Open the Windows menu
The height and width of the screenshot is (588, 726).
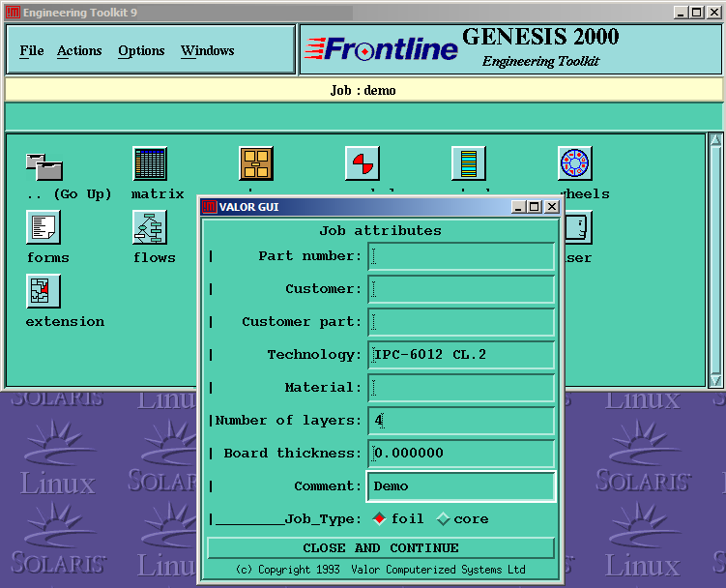point(208,50)
